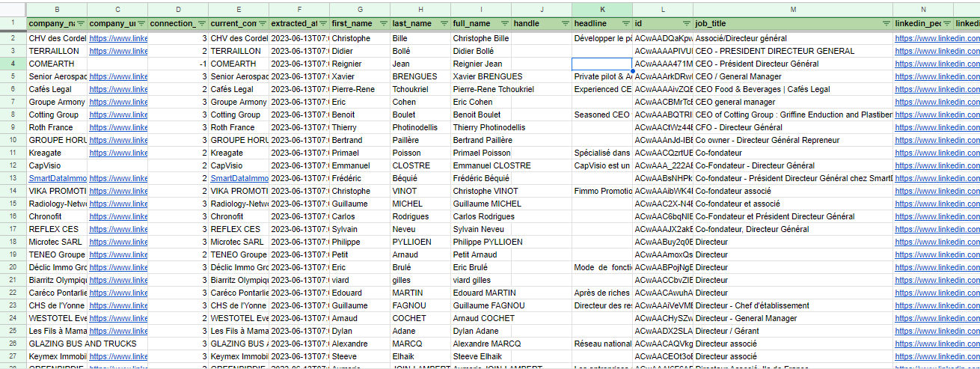Open the headline column filter
Image resolution: width=980 pixels, height=369 pixels.
(625, 23)
